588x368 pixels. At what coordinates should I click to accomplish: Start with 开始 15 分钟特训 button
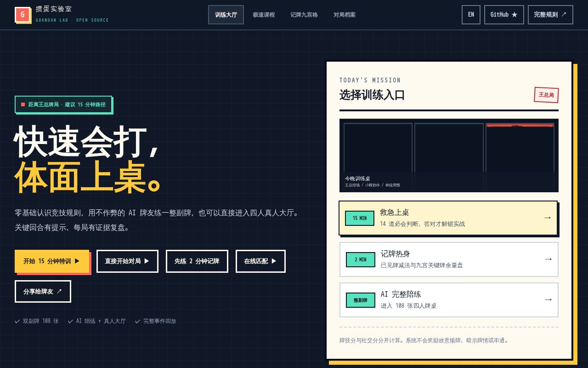[x=52, y=261]
